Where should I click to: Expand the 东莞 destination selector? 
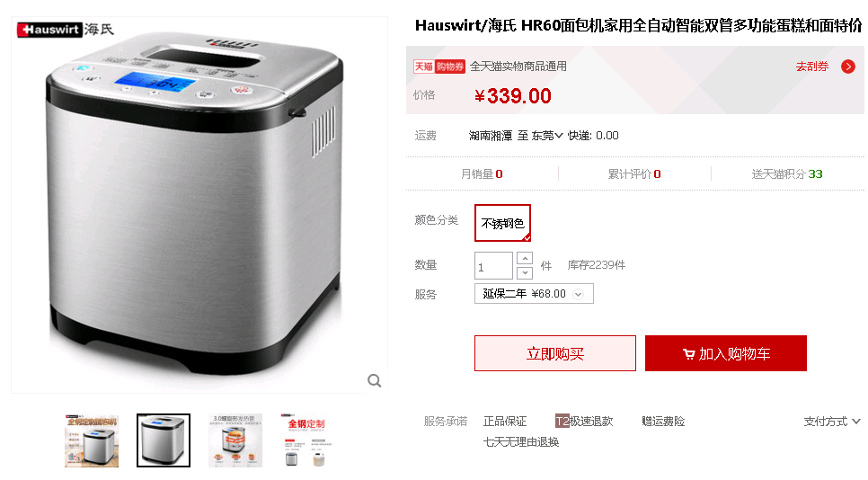click(x=547, y=136)
